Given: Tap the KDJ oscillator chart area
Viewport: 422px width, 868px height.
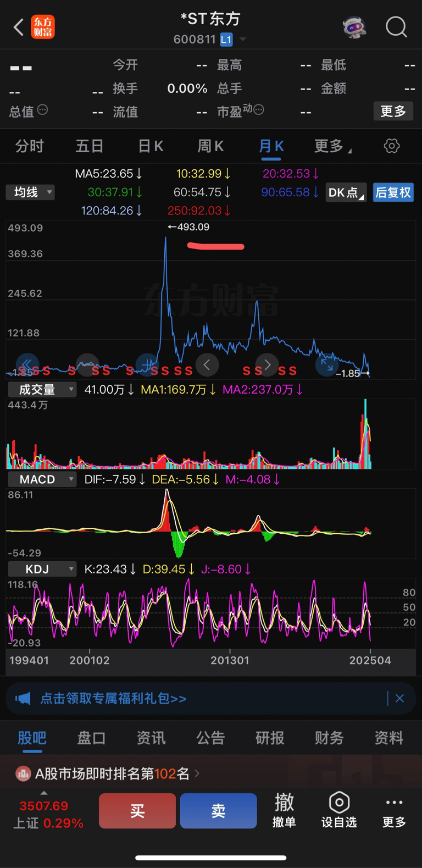Looking at the screenshot, I should coord(211,613).
